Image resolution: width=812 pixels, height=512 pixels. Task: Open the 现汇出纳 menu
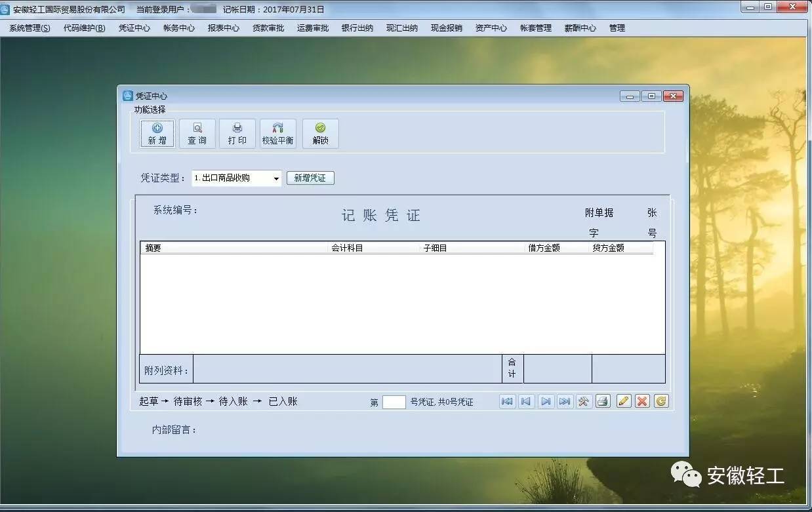point(402,28)
